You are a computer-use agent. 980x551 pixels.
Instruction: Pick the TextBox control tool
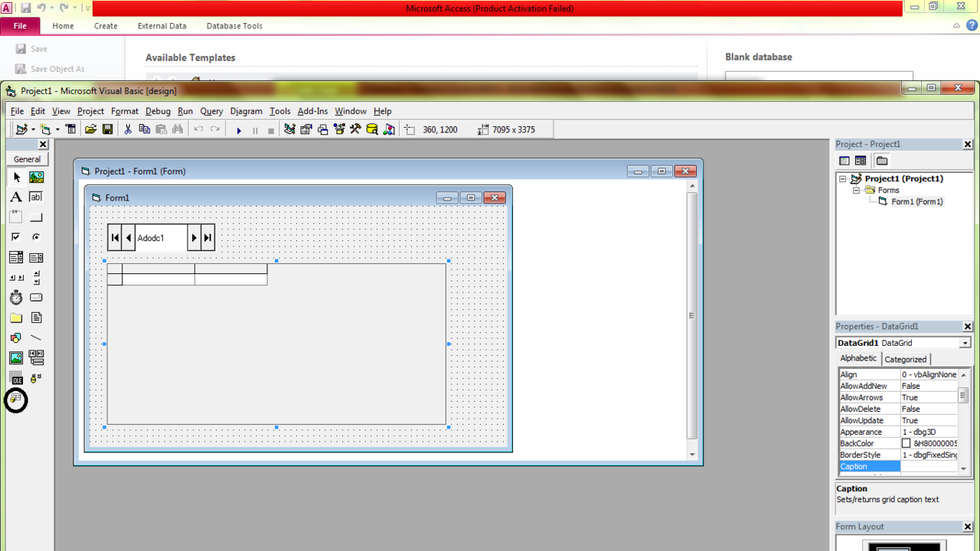[36, 197]
